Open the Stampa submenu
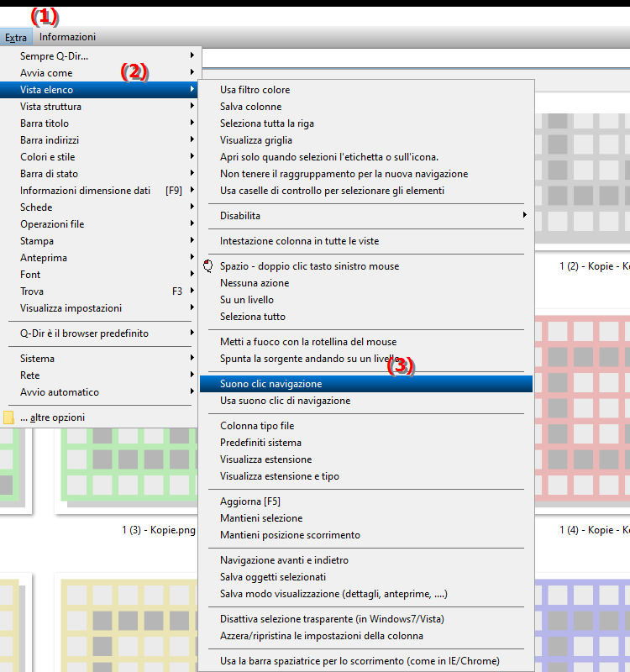The height and width of the screenshot is (672, 630). click(98, 241)
